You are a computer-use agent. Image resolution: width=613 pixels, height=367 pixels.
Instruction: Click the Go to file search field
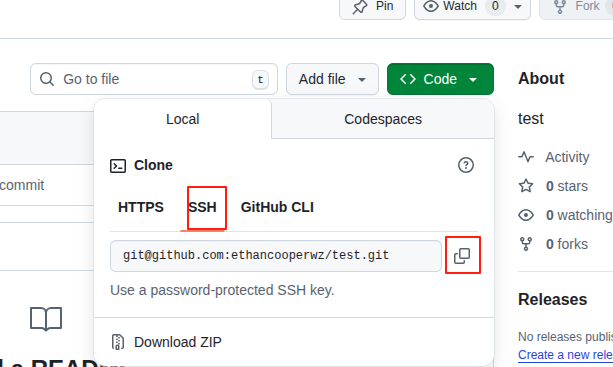(154, 79)
